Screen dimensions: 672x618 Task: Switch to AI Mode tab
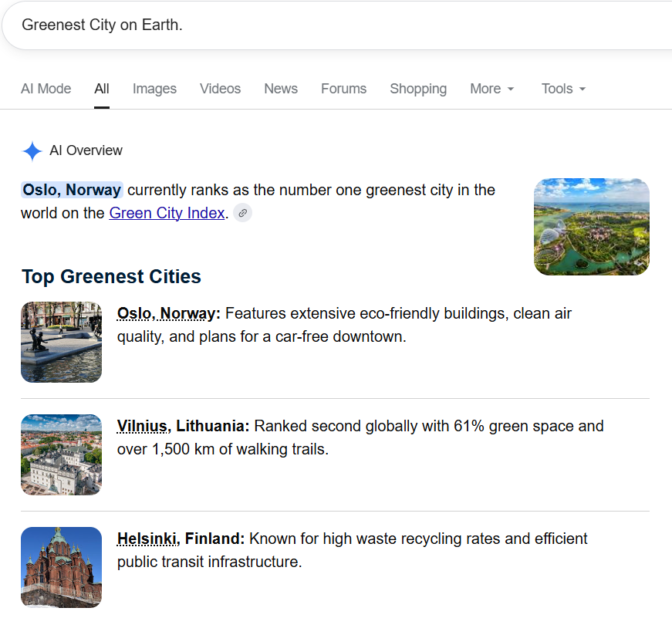tap(46, 89)
